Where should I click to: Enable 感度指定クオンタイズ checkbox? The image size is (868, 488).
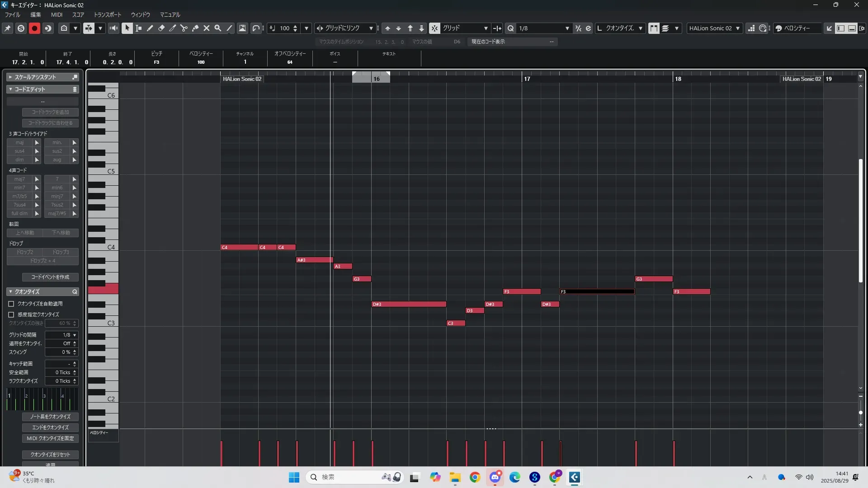click(11, 314)
